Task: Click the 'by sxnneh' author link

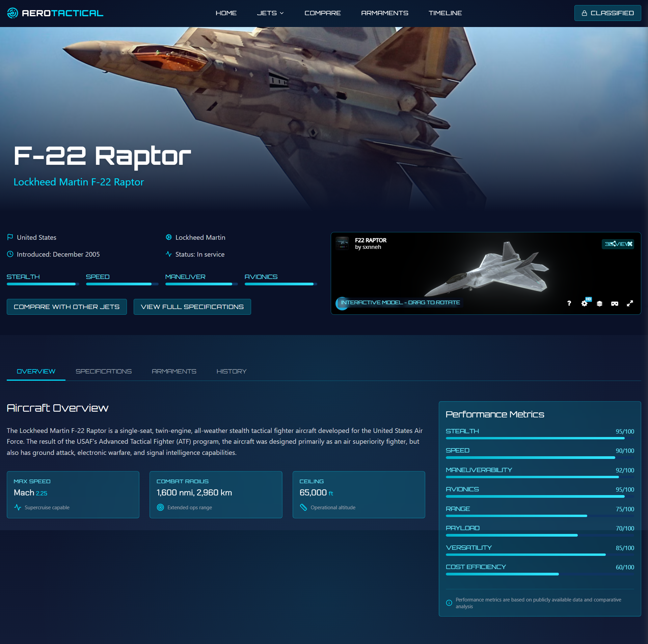Action: 368,247
